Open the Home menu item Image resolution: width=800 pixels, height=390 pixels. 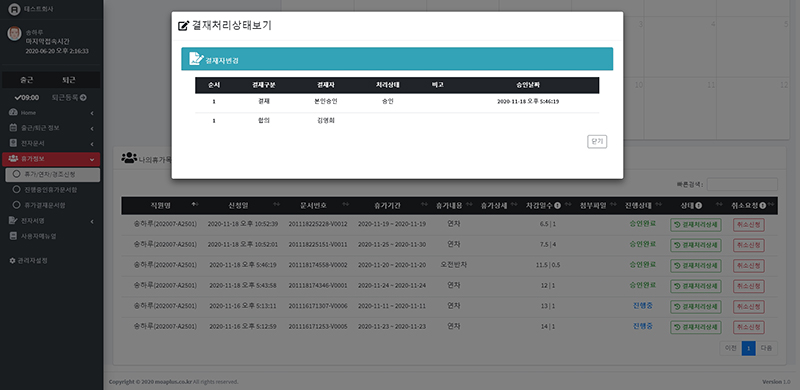coord(51,112)
